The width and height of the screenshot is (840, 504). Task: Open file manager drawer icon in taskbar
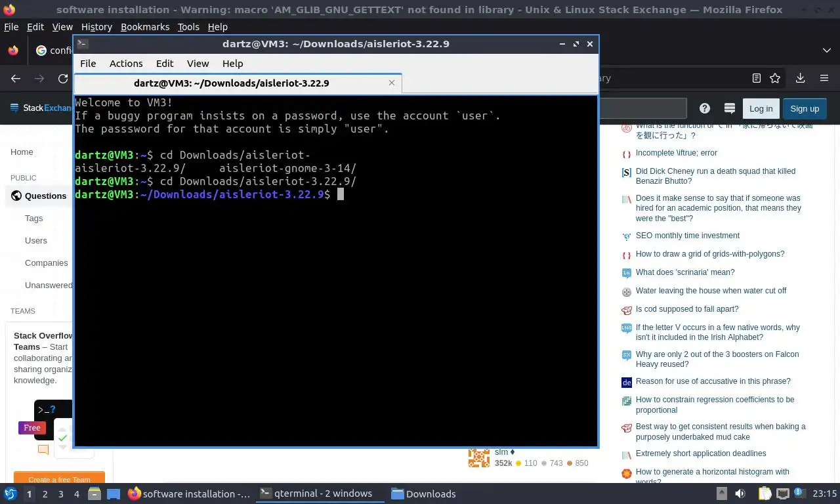pos(94,493)
